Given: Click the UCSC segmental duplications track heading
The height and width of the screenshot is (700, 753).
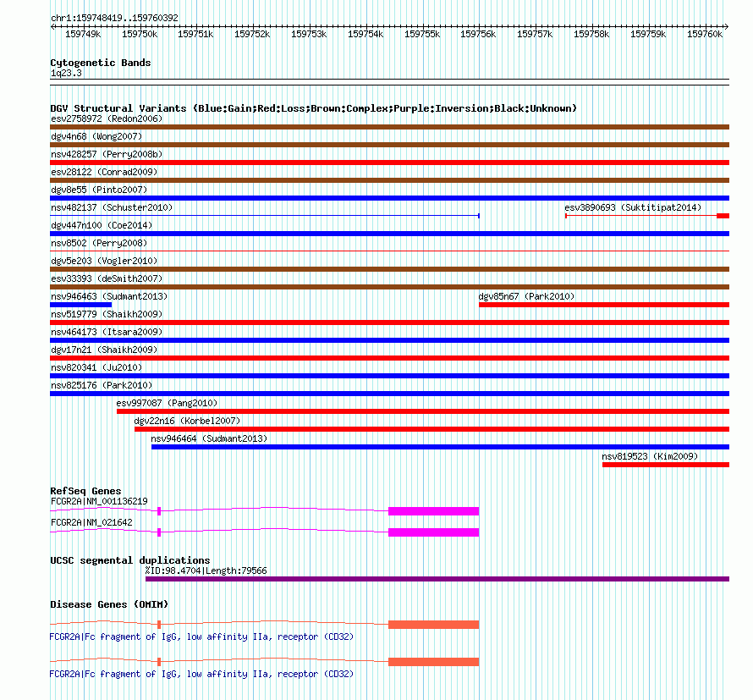Looking at the screenshot, I should (x=130, y=560).
